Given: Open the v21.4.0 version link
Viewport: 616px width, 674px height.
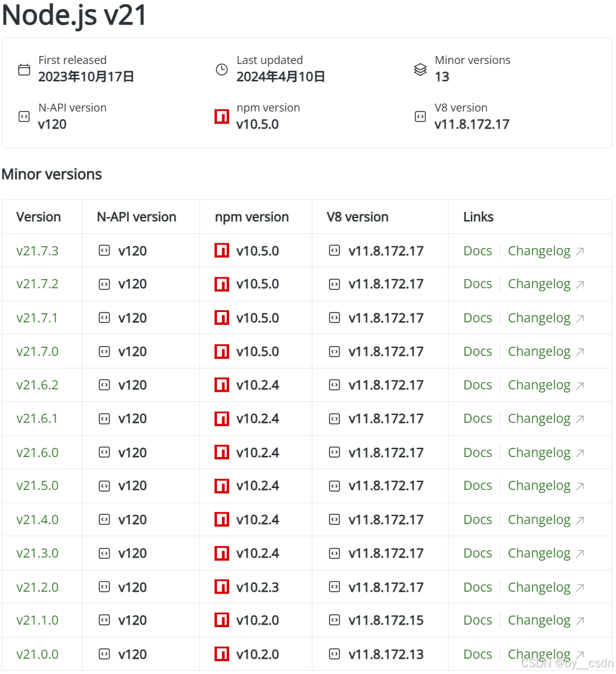Looking at the screenshot, I should (37, 519).
